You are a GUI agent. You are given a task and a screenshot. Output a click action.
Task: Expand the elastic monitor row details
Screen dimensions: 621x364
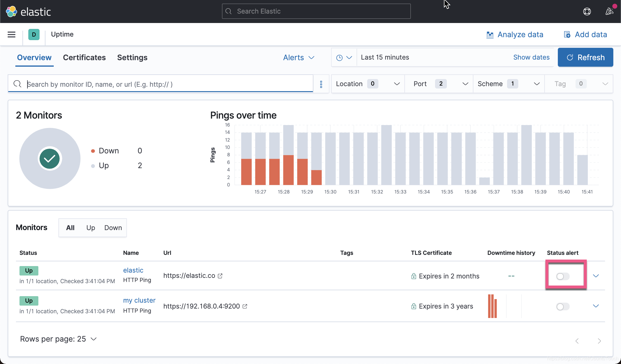(x=596, y=276)
